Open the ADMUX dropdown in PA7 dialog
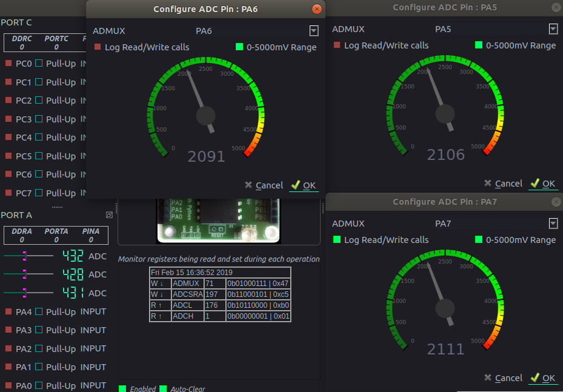This screenshot has height=392, width=563. (x=553, y=223)
